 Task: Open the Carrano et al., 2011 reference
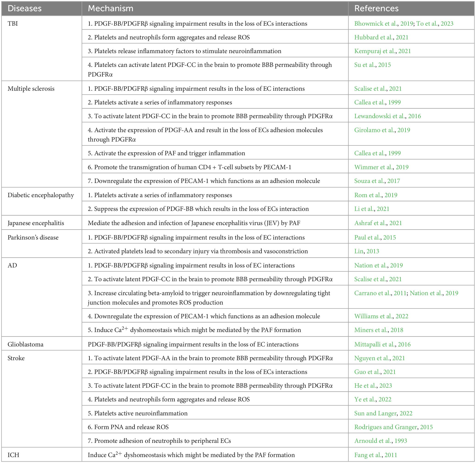(380, 293)
